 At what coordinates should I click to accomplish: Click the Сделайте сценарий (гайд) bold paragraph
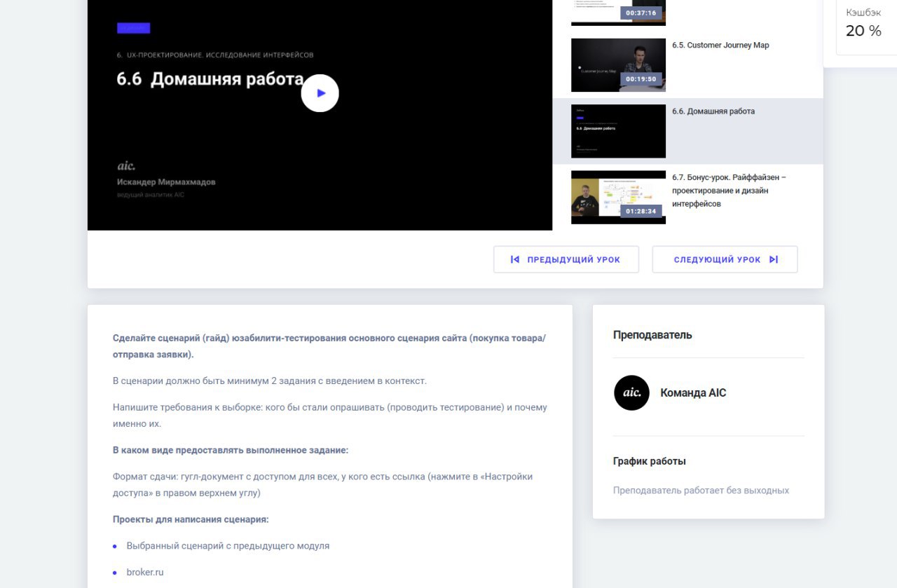point(329,346)
